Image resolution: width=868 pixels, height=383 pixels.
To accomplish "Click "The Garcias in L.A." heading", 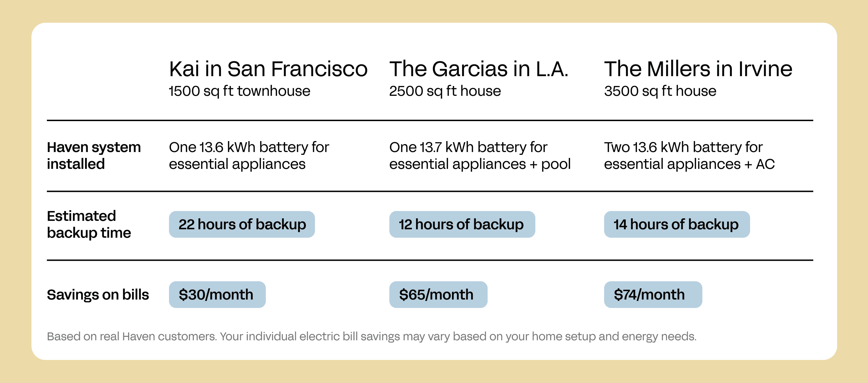I will pos(478,69).
